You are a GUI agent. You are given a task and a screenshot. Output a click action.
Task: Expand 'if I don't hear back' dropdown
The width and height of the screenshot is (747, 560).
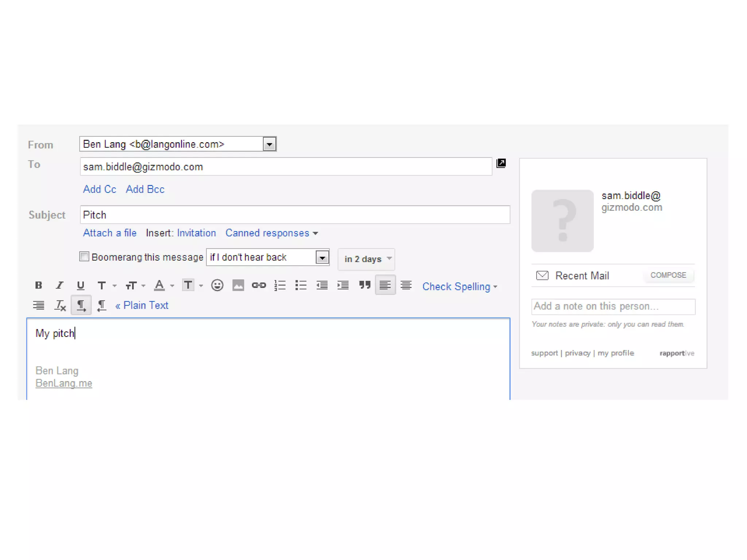pos(322,258)
